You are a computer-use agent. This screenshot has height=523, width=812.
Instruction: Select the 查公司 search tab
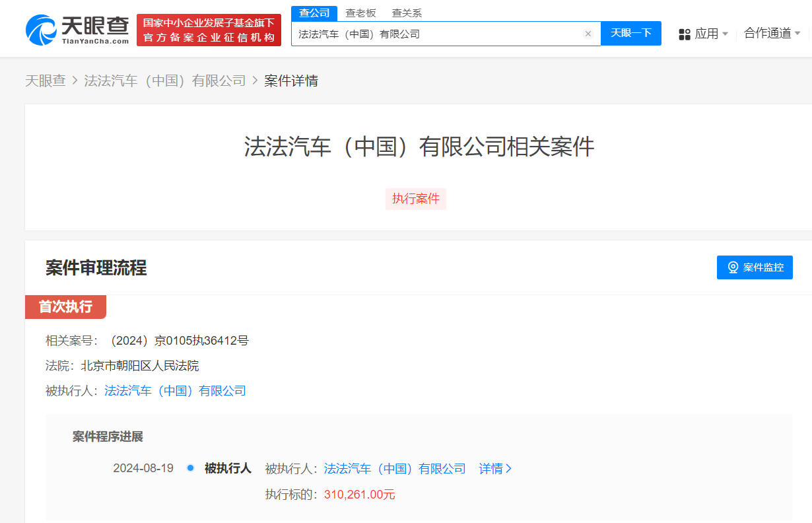click(x=314, y=13)
